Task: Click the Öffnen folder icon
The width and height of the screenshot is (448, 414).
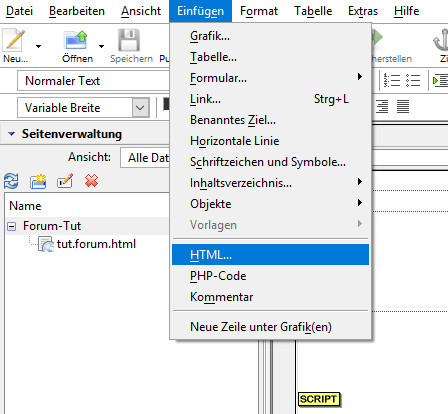Action: pyautogui.click(x=76, y=40)
